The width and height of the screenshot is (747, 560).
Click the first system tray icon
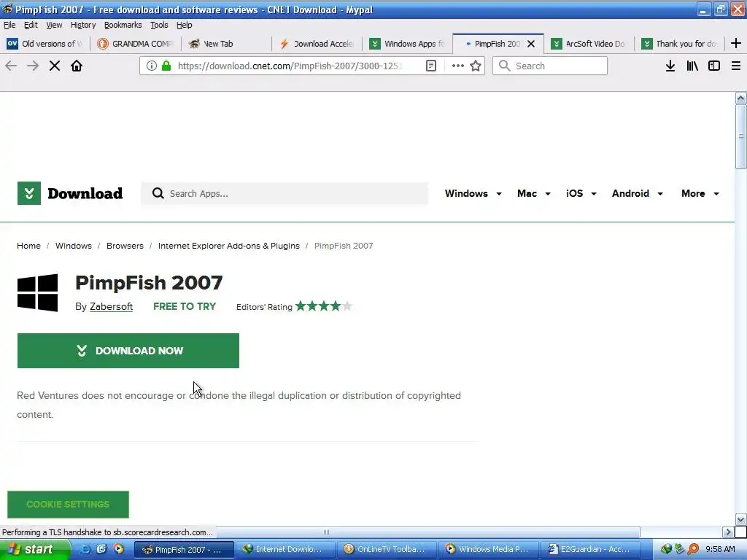point(666,549)
